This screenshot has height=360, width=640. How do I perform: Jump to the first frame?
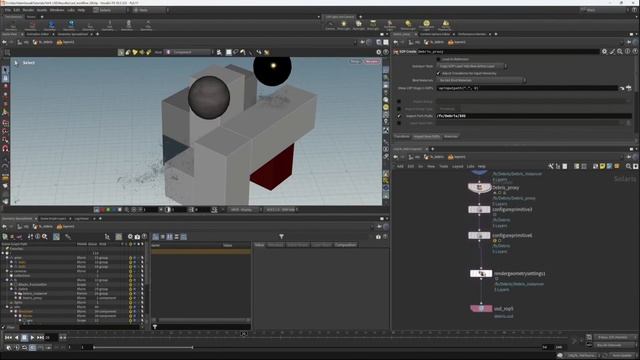coord(8,338)
